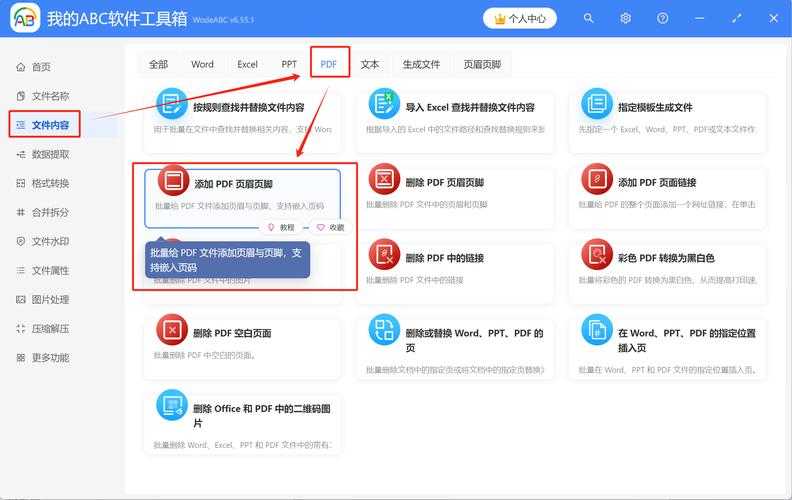Switch to the Word tab

(202, 64)
